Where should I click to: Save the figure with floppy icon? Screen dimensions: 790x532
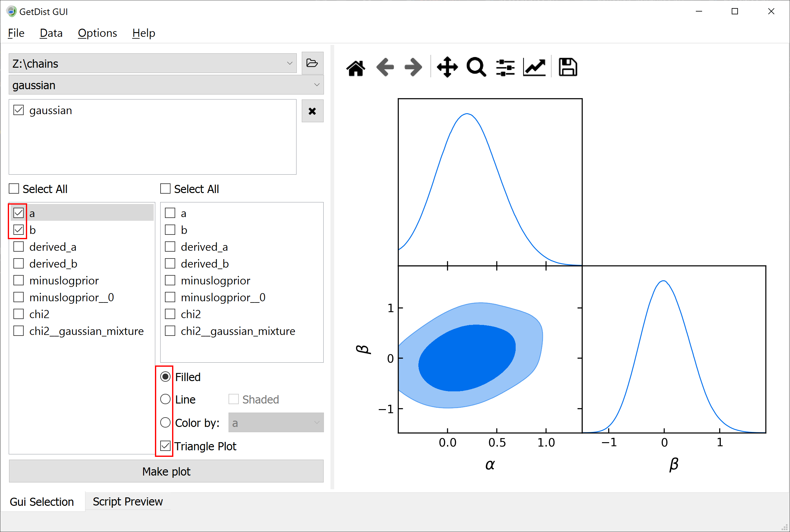[x=568, y=67]
